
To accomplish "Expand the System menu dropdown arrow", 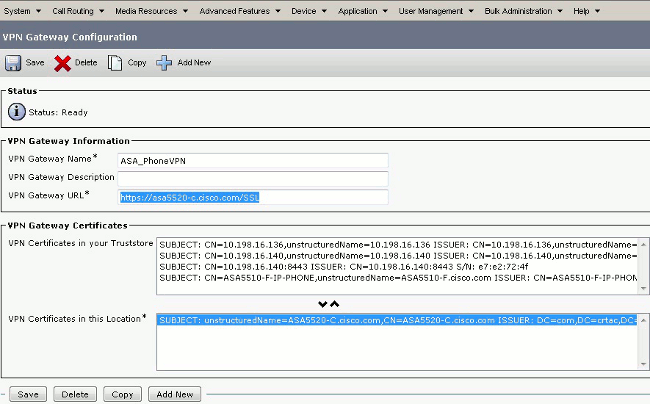I will [x=39, y=11].
